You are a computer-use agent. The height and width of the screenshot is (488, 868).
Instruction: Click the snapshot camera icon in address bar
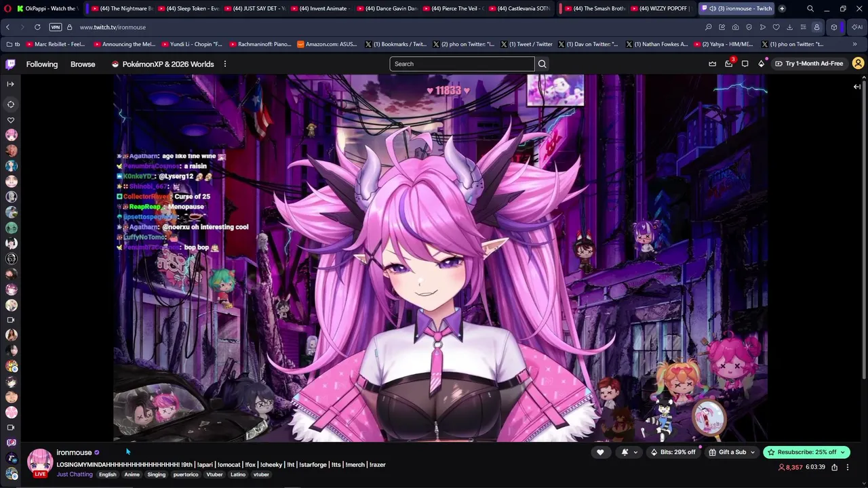click(x=736, y=27)
